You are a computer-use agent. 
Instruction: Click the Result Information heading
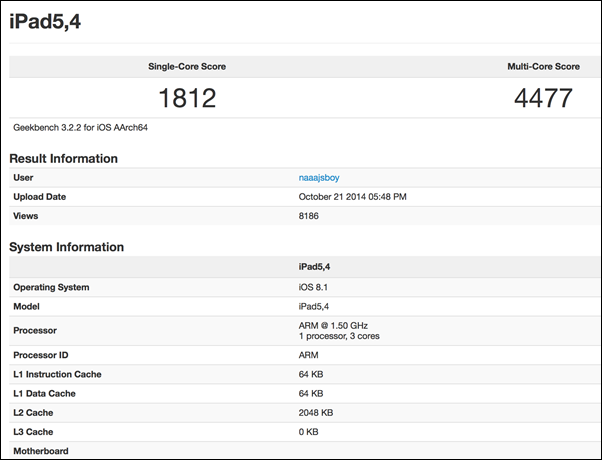(x=63, y=159)
